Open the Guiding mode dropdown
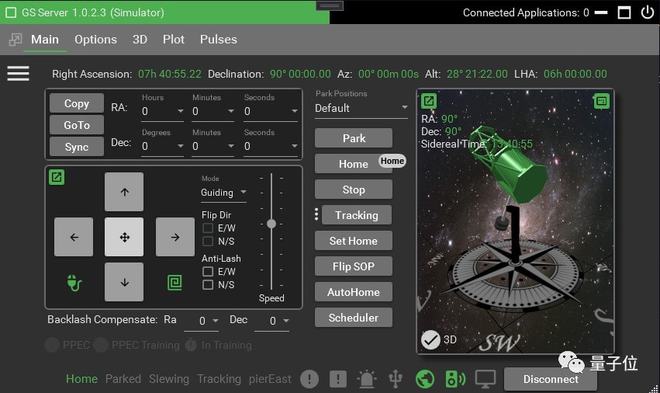Image resolution: width=660 pixels, height=393 pixels. point(224,192)
